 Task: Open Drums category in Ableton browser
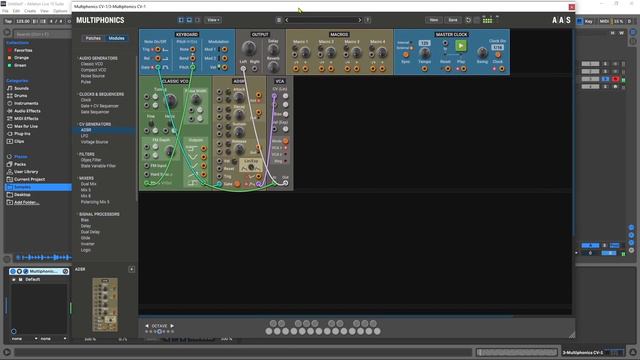tap(20, 96)
